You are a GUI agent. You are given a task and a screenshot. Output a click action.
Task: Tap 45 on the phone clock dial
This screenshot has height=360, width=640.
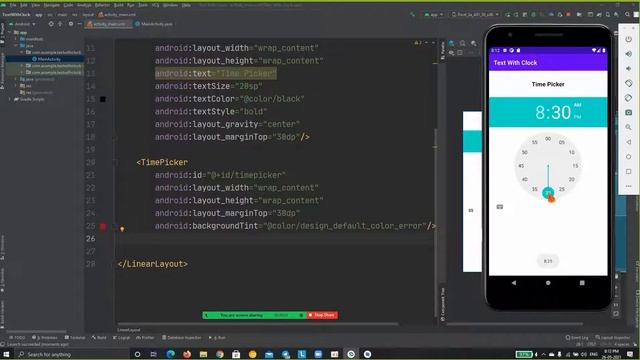click(521, 166)
